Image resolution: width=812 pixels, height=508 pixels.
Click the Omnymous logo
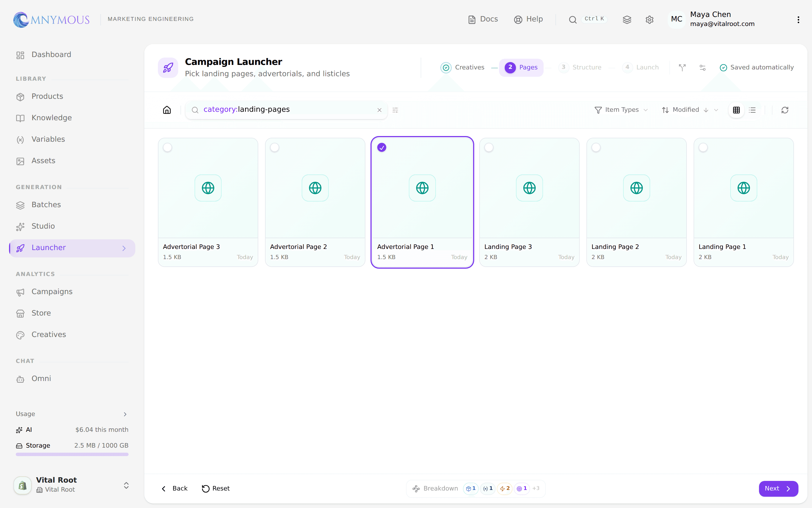click(x=51, y=19)
